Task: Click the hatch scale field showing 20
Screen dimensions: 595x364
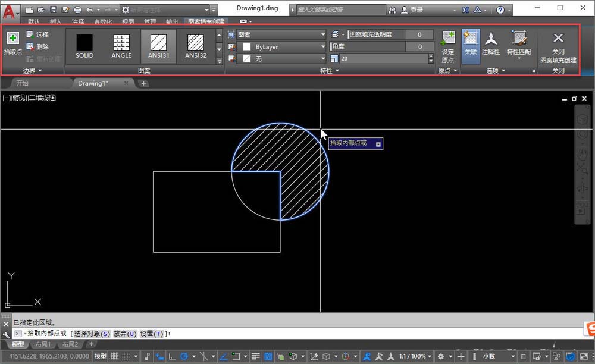Action: pyautogui.click(x=381, y=58)
